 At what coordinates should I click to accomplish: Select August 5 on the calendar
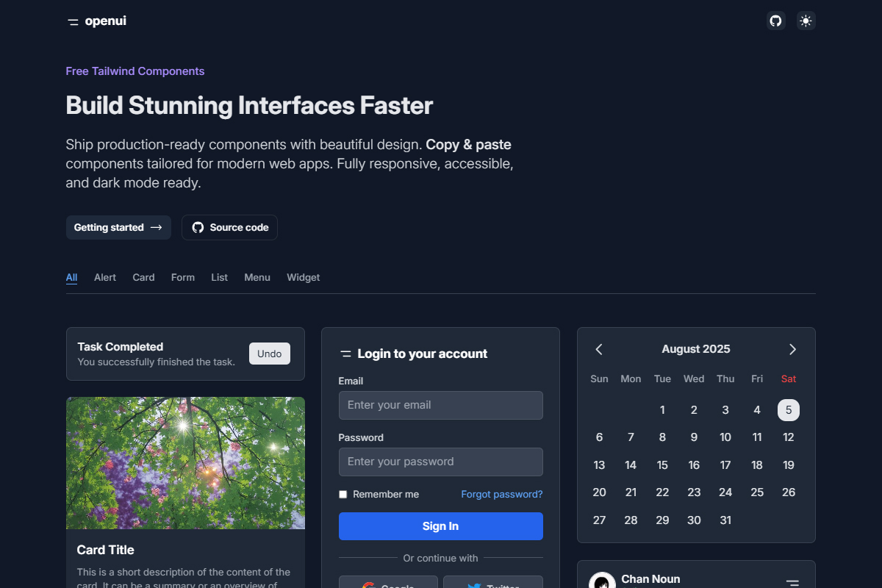788,410
